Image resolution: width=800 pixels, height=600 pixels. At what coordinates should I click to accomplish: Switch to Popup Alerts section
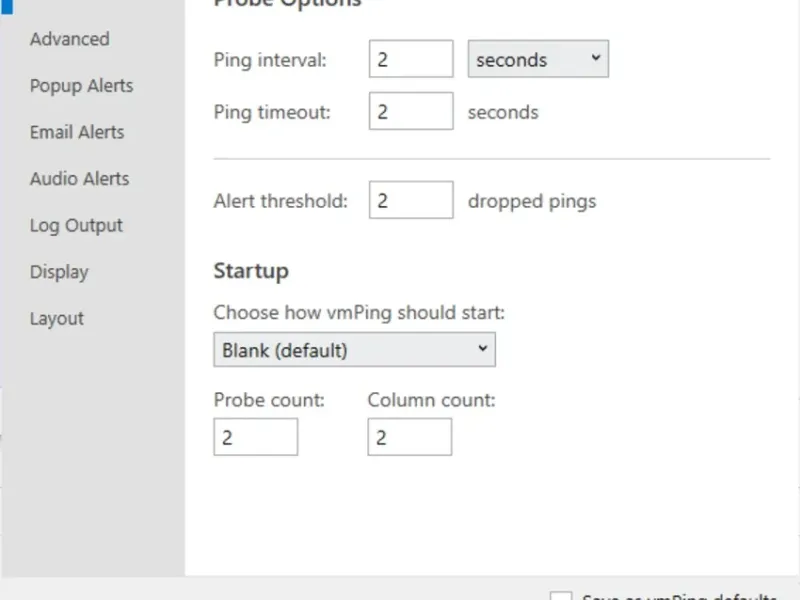pos(81,86)
